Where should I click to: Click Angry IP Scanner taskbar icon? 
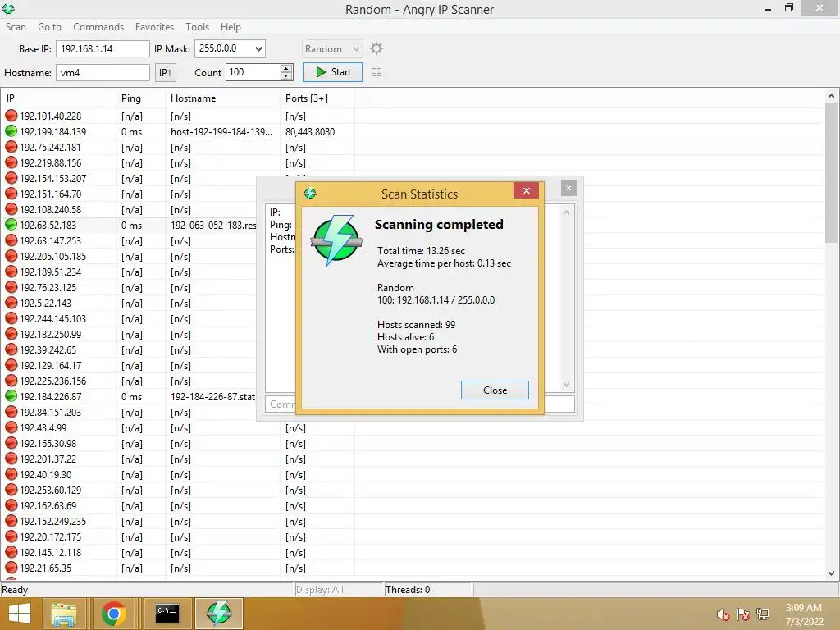coord(218,614)
